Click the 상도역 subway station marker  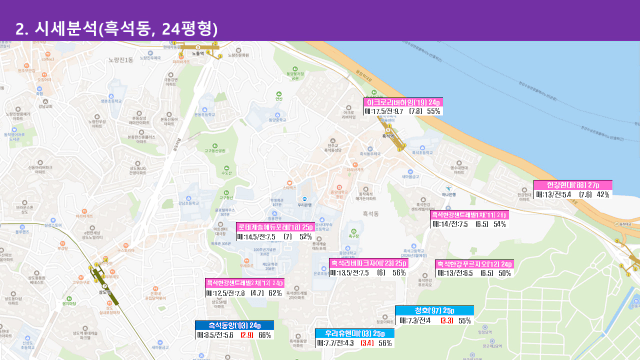coord(105,287)
